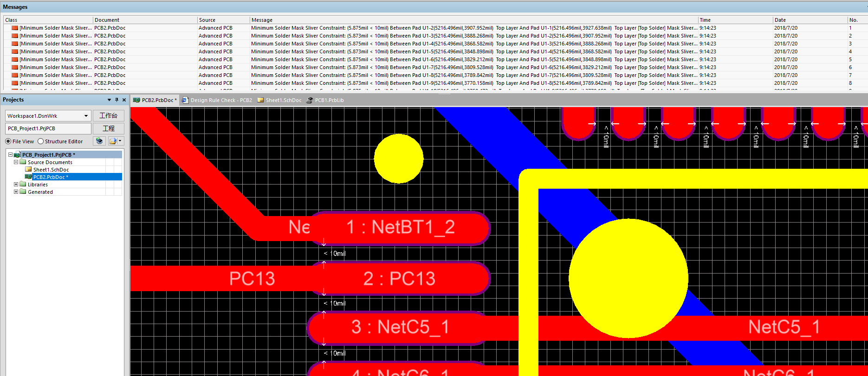The width and height of the screenshot is (868, 376).
Task: Sort messages by the Time column header
Action: pos(736,20)
